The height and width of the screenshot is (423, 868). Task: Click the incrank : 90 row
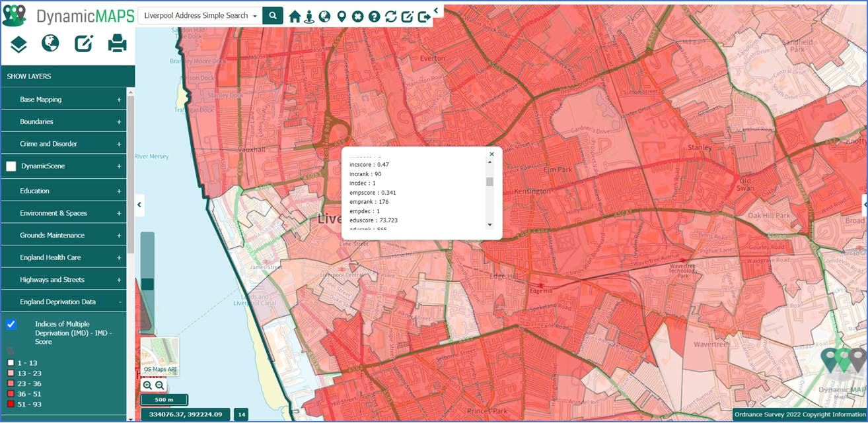point(365,174)
